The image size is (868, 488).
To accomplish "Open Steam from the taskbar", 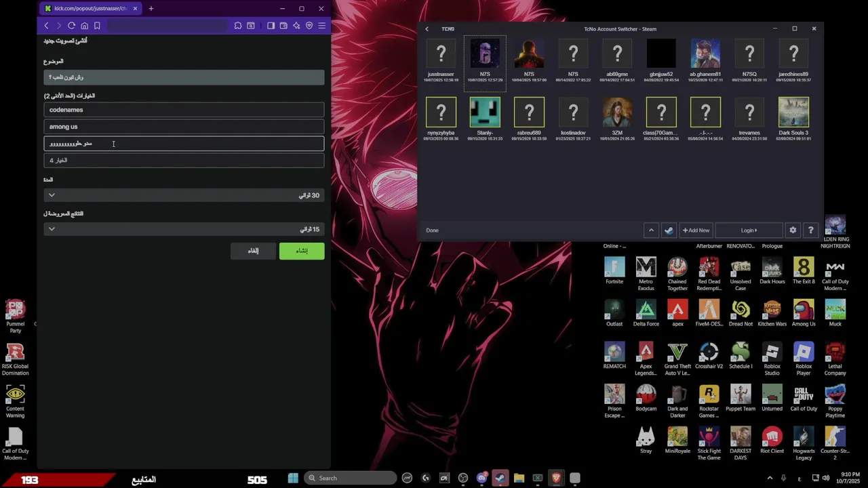I will (x=500, y=478).
